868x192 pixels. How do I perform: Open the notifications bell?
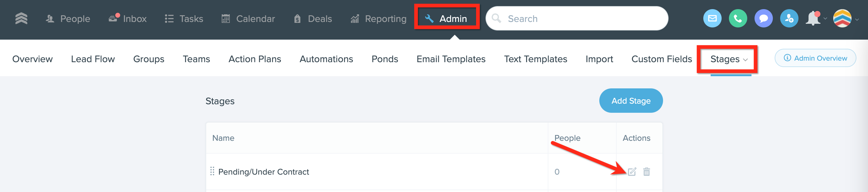[x=813, y=19]
